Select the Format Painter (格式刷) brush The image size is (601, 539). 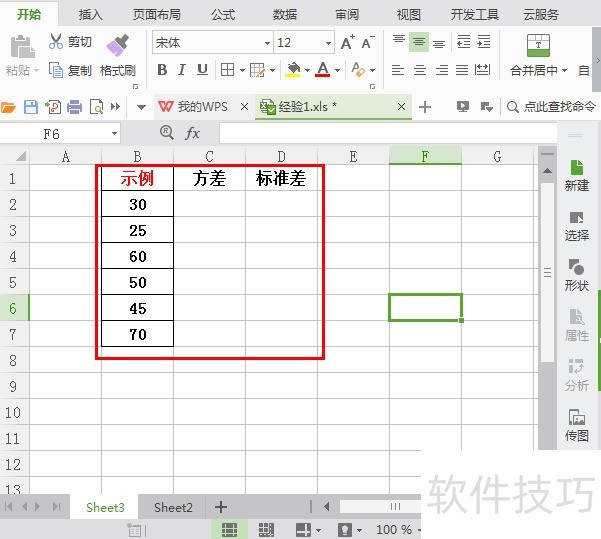pos(117,45)
